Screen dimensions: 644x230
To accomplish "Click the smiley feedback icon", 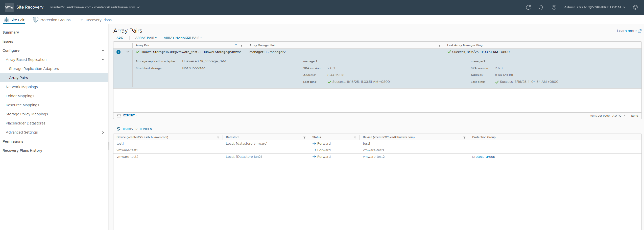I will tap(635, 7).
